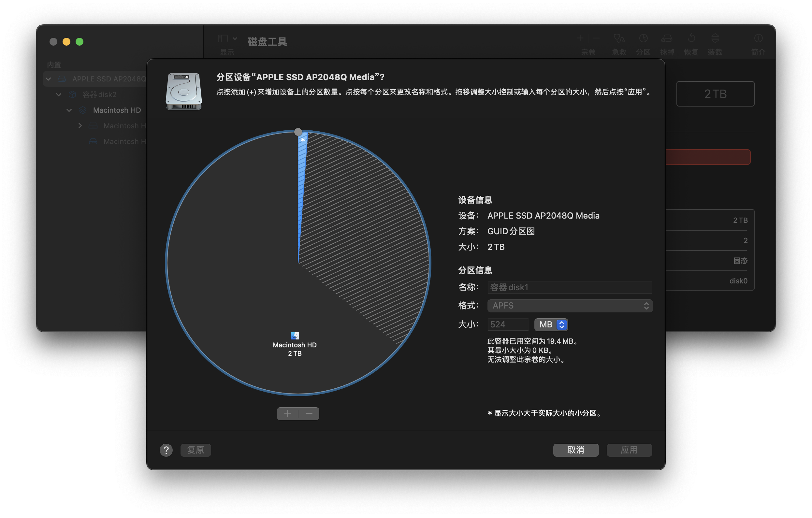Click the 复原 revert button
This screenshot has height=518, width=812.
coord(196,450)
